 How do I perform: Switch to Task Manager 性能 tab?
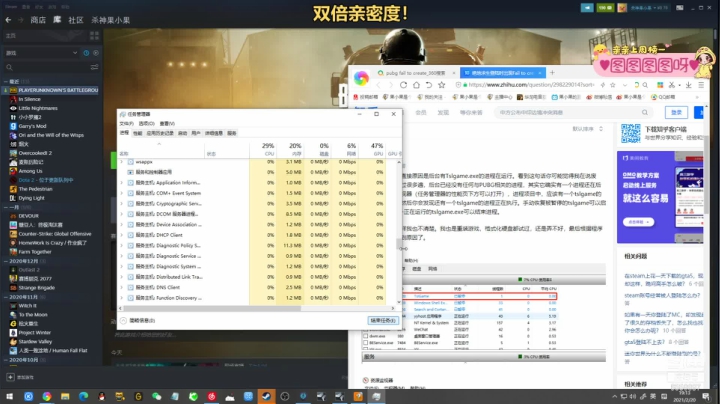[138, 133]
